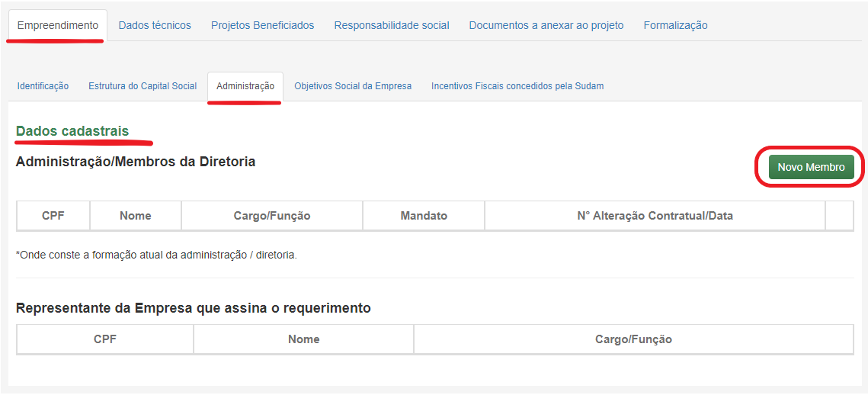Click the Cargo/Função header in Diretoria table
Viewport: 868px width, 395px height.
pos(272,216)
